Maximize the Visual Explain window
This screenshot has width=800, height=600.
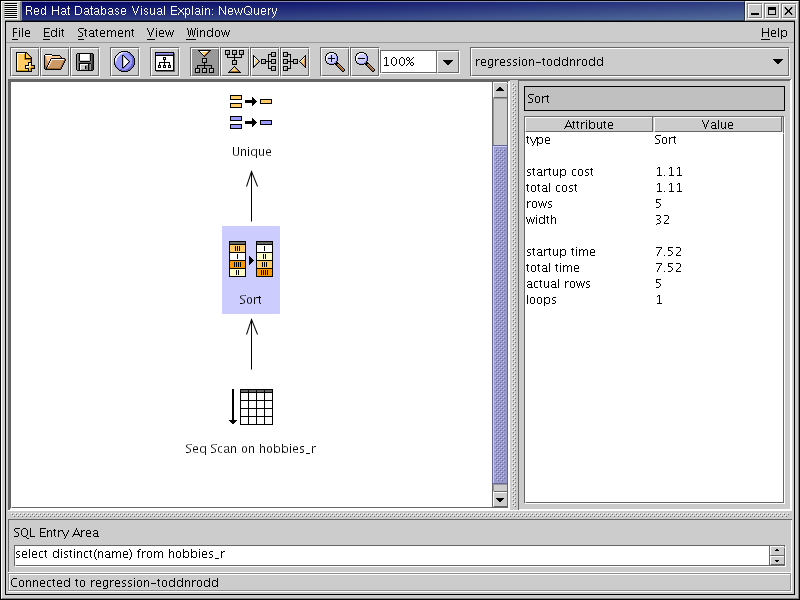772,11
